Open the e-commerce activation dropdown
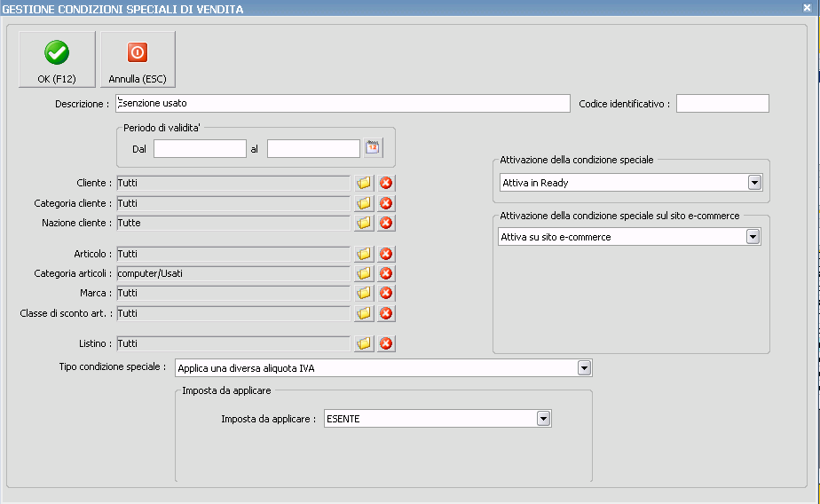Image resolution: width=820 pixels, height=504 pixels. [753, 237]
